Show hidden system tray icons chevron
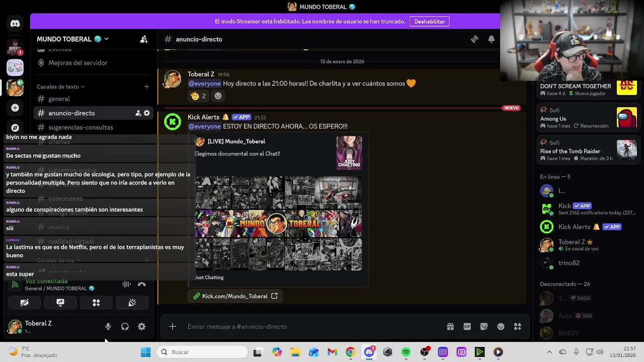Image resolution: width=644 pixels, height=362 pixels. (x=549, y=352)
